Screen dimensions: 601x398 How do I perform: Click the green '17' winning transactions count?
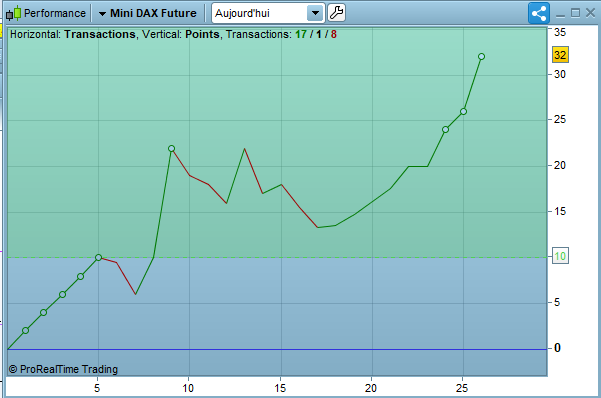coord(301,35)
